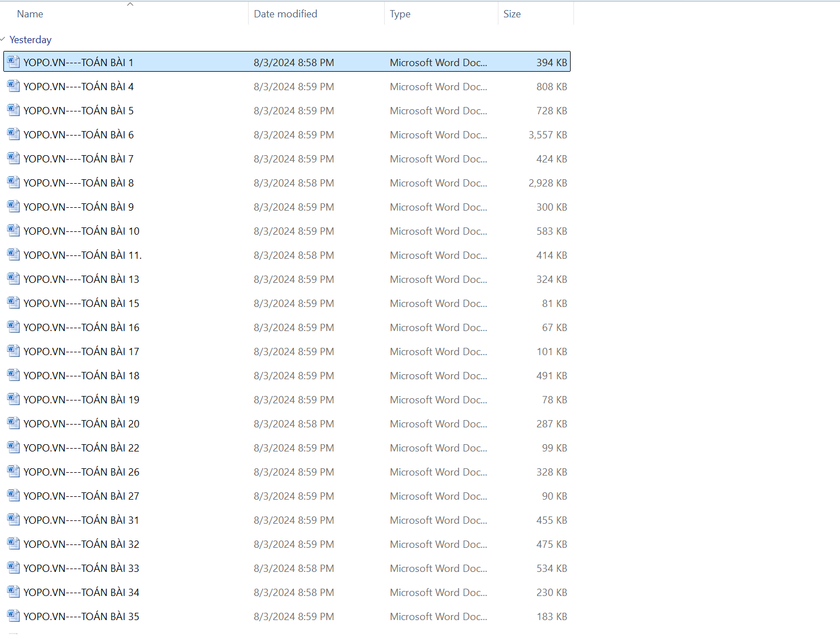The width and height of the screenshot is (840, 638).
Task: Select file name YOPO.VN----TOÁN BÀI 6
Action: 78,134
